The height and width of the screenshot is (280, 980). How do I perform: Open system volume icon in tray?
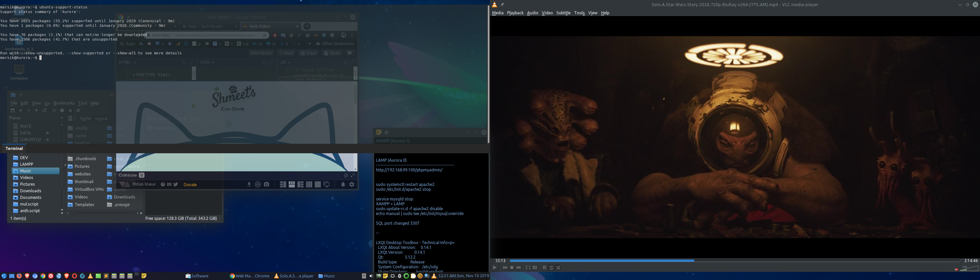(x=371, y=276)
